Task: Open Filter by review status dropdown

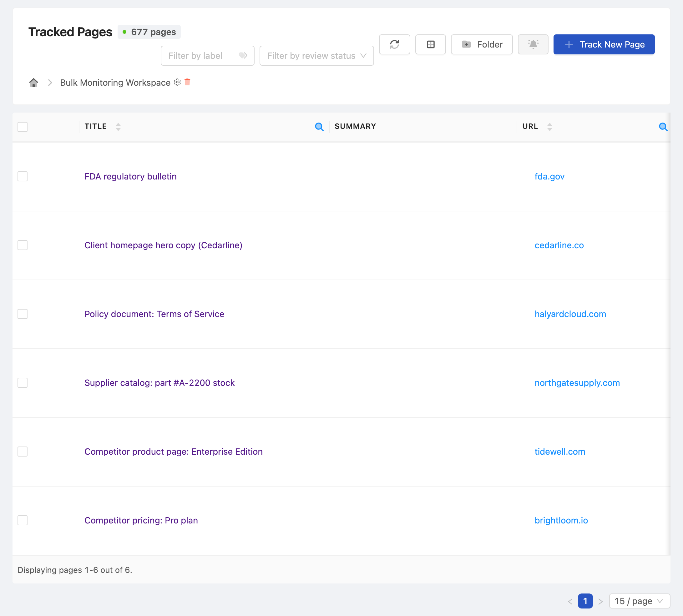Action: pos(316,56)
